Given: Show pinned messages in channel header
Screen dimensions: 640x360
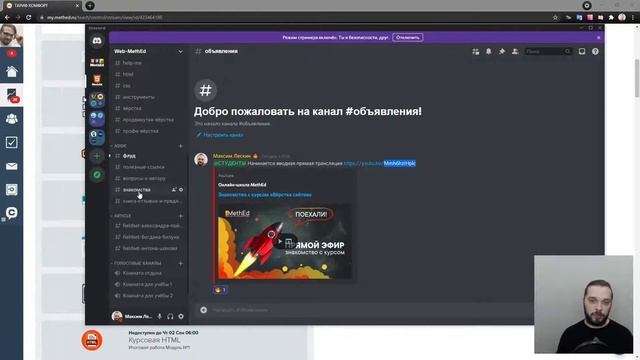Looking at the screenshot, I should [x=502, y=51].
